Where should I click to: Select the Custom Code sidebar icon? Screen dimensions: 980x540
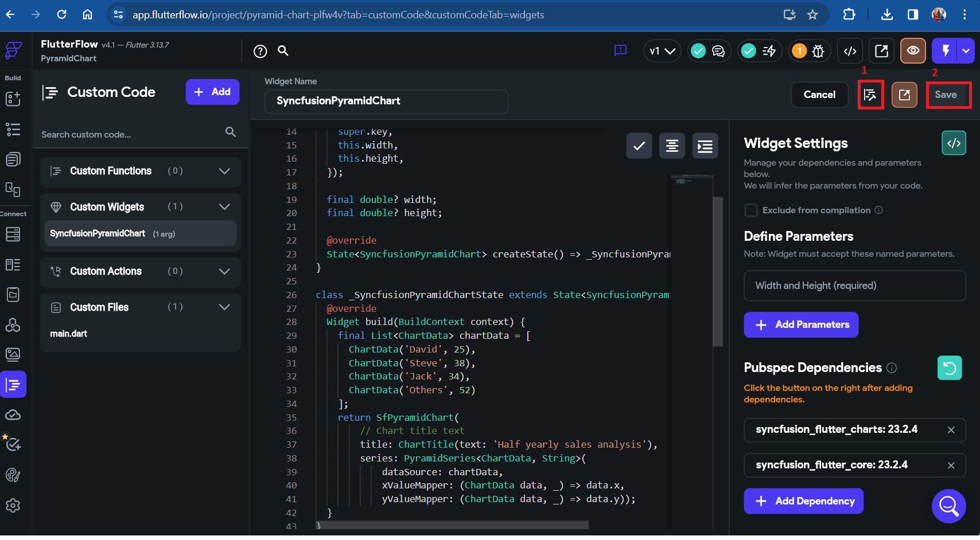(13, 385)
